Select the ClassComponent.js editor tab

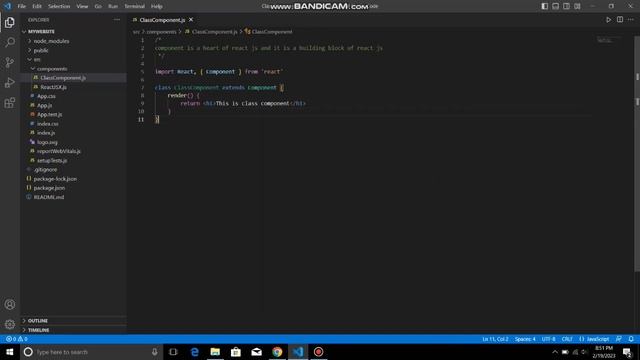click(x=162, y=20)
